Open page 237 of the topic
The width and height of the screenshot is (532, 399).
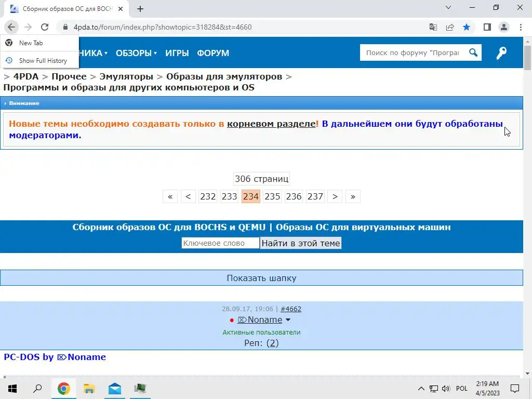coord(315,196)
